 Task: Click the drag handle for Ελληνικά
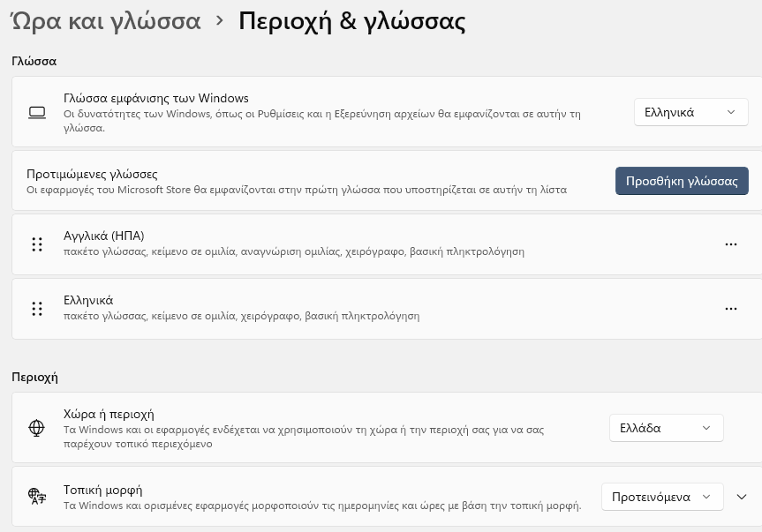click(x=37, y=309)
